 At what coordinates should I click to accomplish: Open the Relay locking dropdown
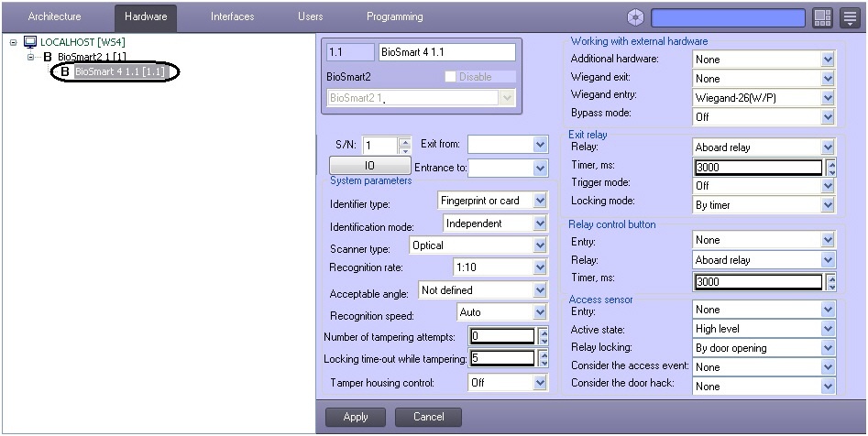pyautogui.click(x=764, y=348)
